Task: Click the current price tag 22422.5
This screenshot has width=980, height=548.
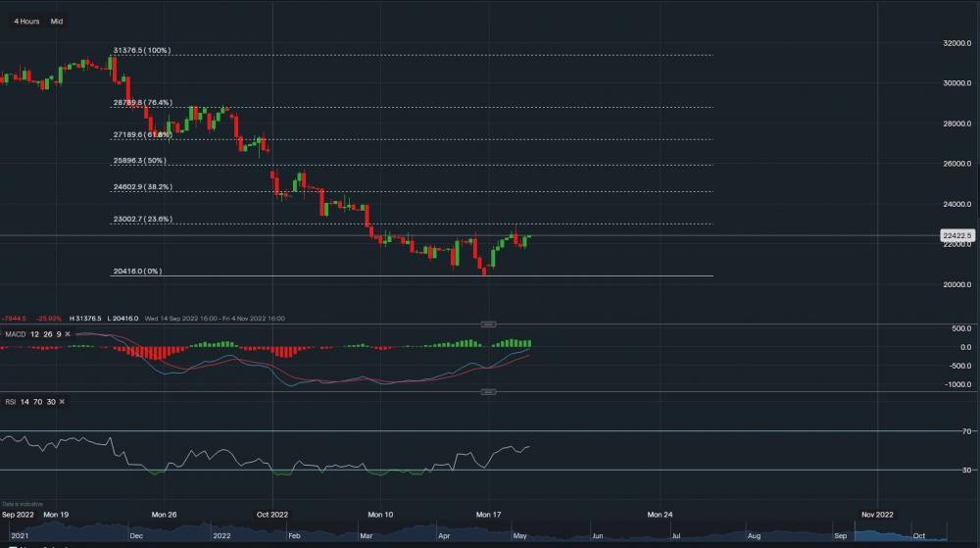Action: click(x=956, y=235)
